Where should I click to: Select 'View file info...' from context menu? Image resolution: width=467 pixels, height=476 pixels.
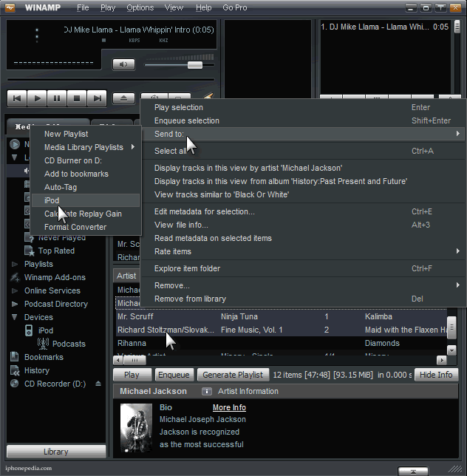tap(181, 225)
